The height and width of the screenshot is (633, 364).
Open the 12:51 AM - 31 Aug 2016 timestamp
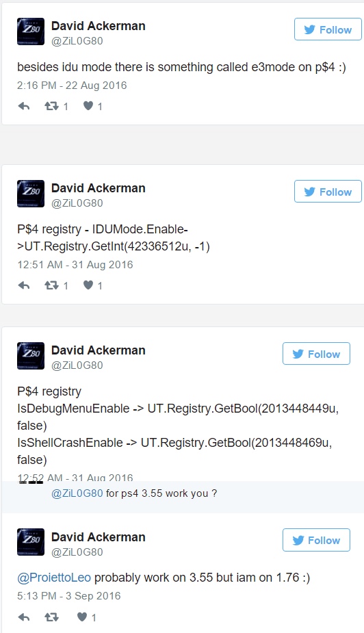[x=75, y=265]
